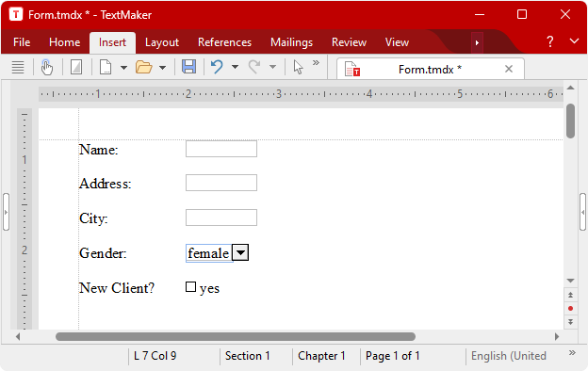The height and width of the screenshot is (371, 588).
Task: Open the new document dropdown arrow
Action: (x=123, y=68)
